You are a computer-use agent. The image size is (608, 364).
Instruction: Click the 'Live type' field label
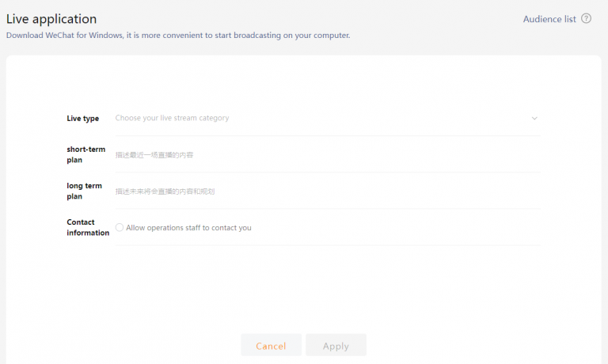[x=82, y=118]
